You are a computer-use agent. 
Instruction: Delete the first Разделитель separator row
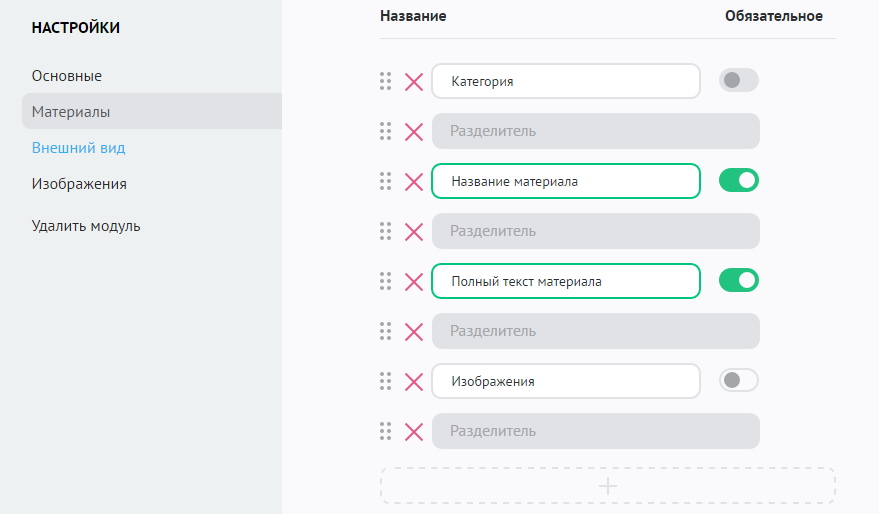pyautogui.click(x=414, y=132)
